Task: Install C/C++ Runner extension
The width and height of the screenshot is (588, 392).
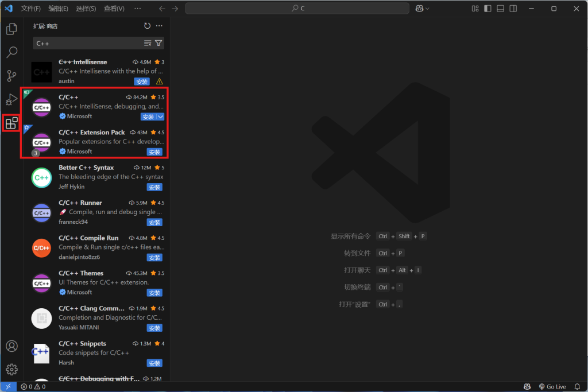Action: pyautogui.click(x=154, y=223)
